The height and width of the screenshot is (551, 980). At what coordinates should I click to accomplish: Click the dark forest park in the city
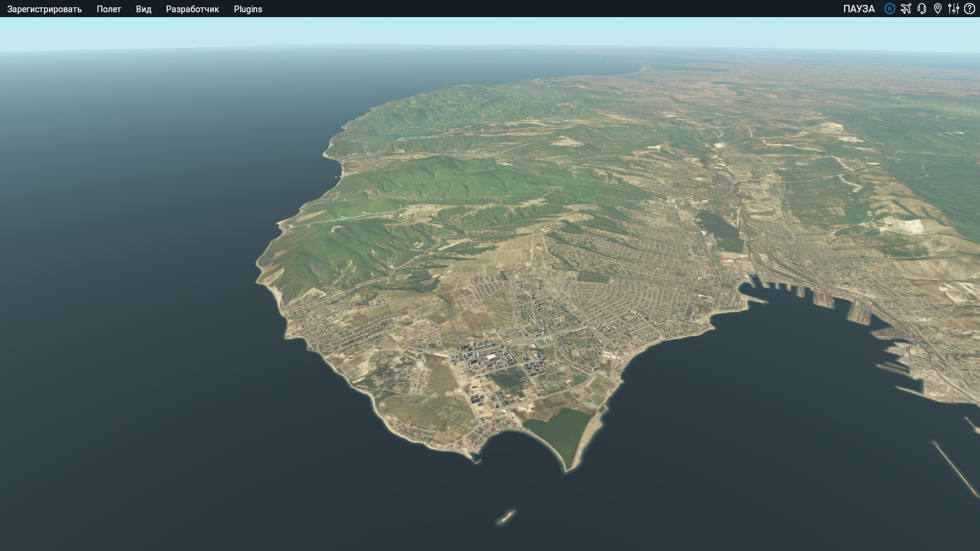coord(720,230)
